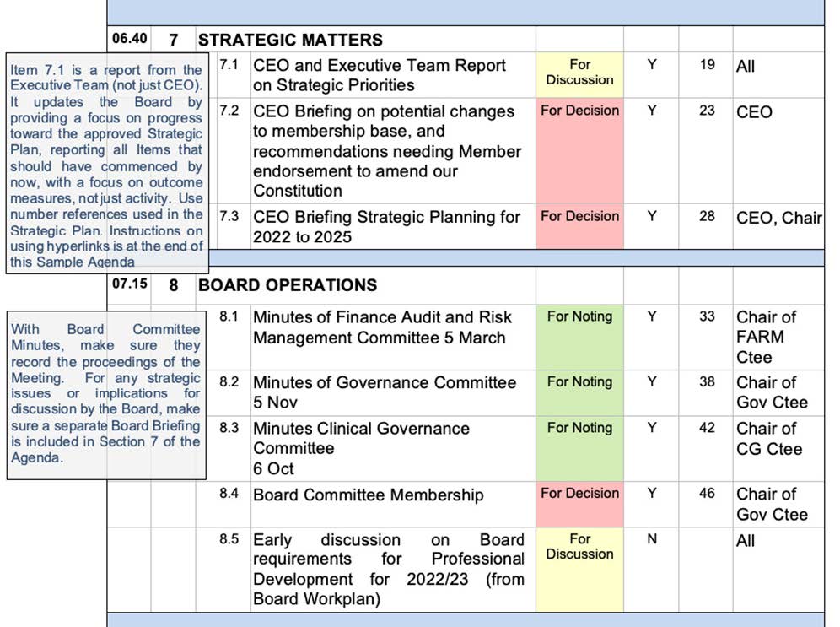Click the annotation box about Board Committee Minutes

103,392
